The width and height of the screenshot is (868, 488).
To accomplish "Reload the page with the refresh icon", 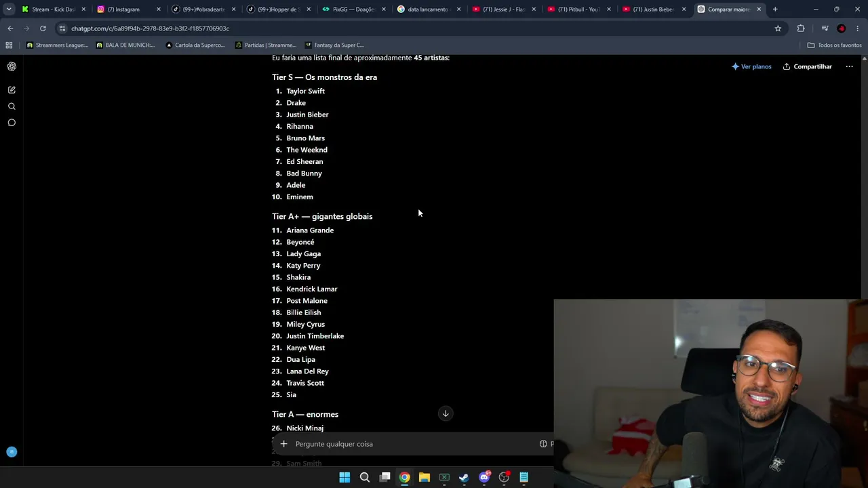I will (43, 28).
